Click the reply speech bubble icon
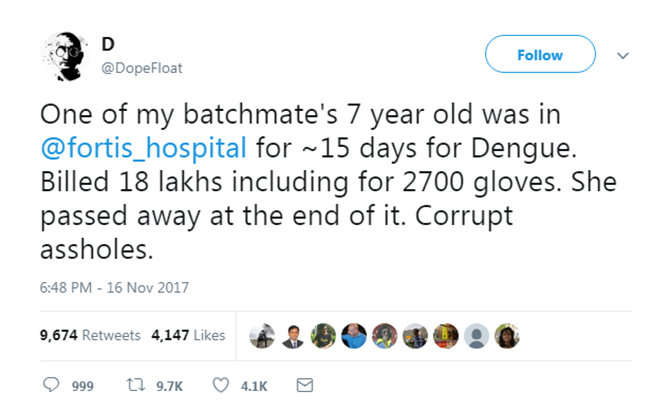Image resolution: width=670 pixels, height=411 pixels. [x=52, y=385]
